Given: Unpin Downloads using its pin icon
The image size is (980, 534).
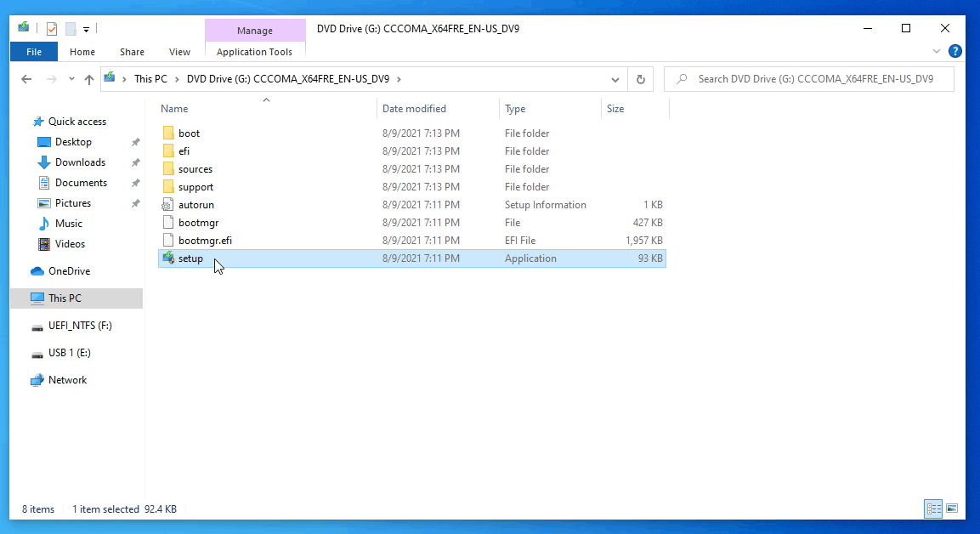Looking at the screenshot, I should (135, 162).
